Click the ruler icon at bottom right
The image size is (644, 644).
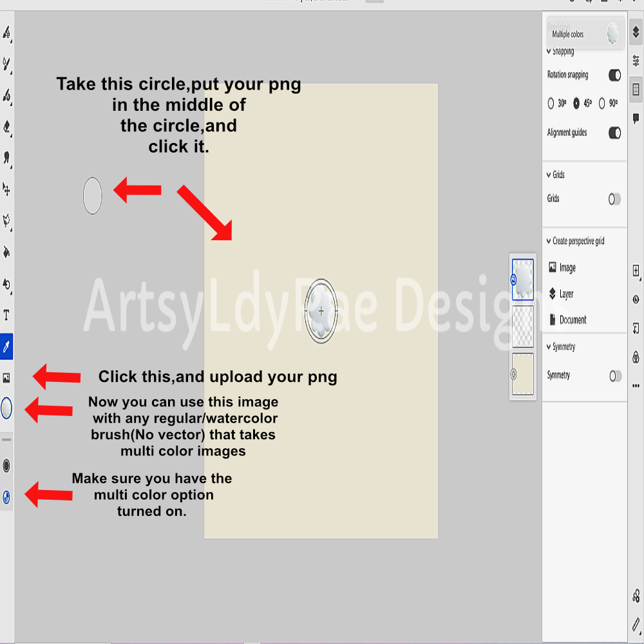pyautogui.click(x=636, y=625)
